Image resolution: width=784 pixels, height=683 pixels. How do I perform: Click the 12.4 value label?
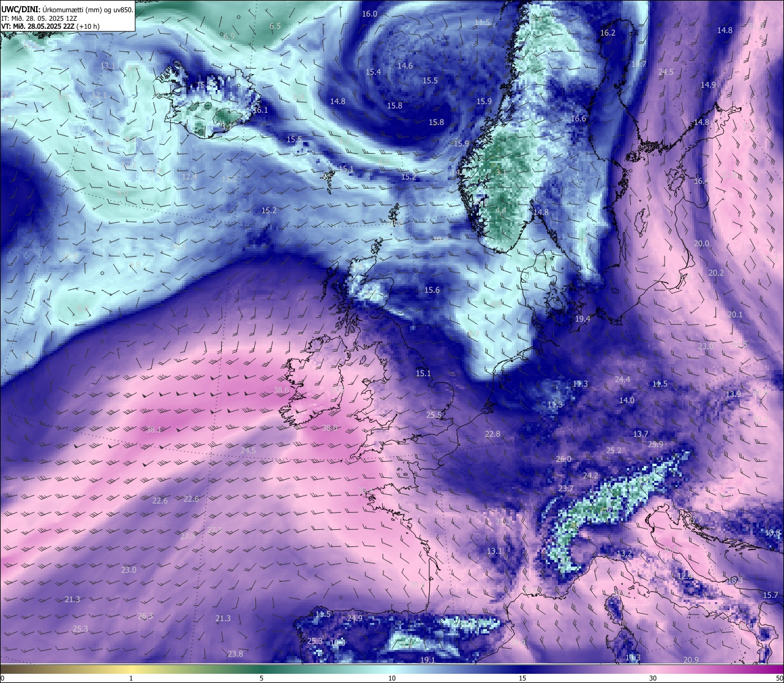tap(189, 176)
